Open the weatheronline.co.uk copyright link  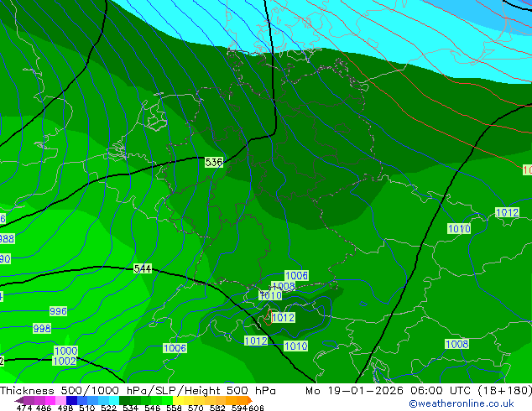click(461, 403)
